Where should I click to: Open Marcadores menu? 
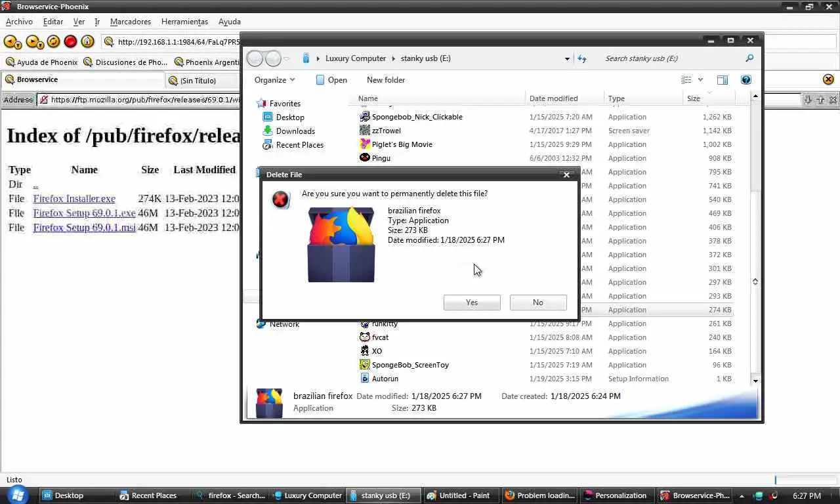click(x=131, y=22)
